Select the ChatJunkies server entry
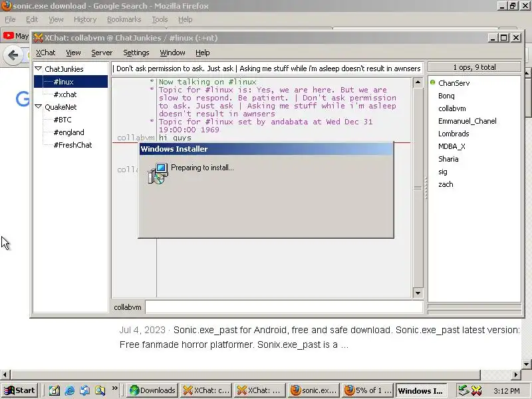 click(x=64, y=69)
